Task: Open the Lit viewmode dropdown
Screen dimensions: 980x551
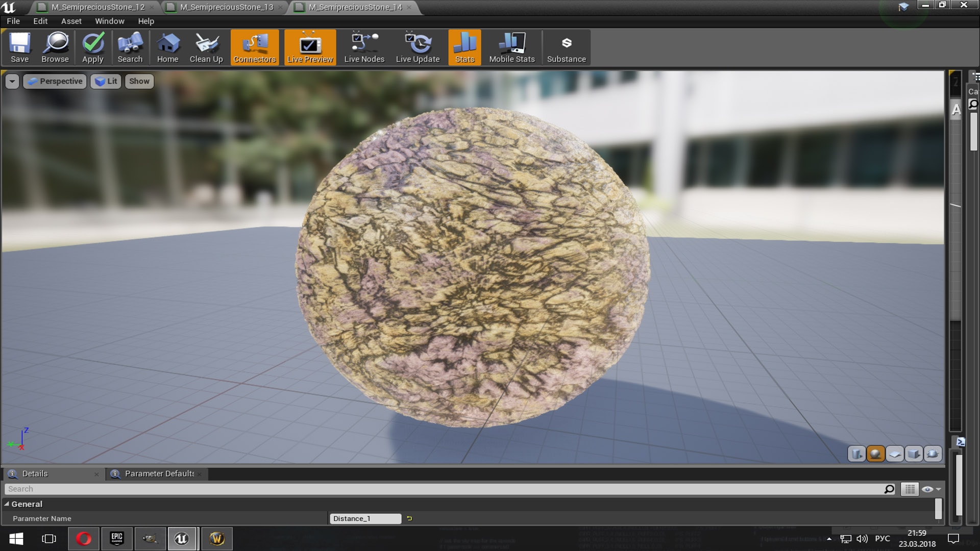Action: (106, 81)
